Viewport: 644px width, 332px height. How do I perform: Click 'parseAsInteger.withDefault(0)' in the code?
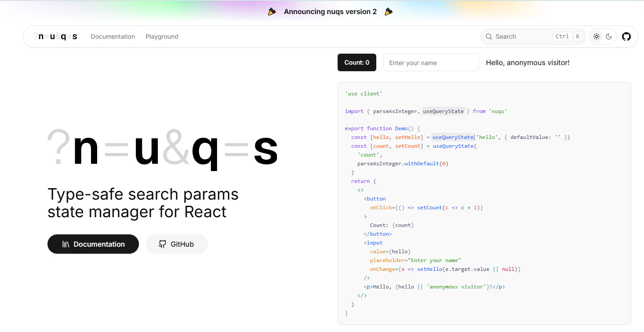coord(403,164)
